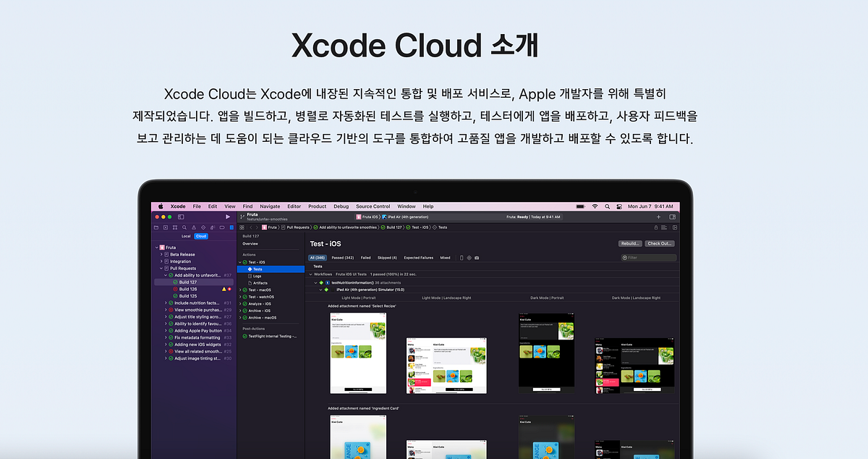
Task: Click the Run play button in the Xcode toolbar
Action: (x=227, y=216)
